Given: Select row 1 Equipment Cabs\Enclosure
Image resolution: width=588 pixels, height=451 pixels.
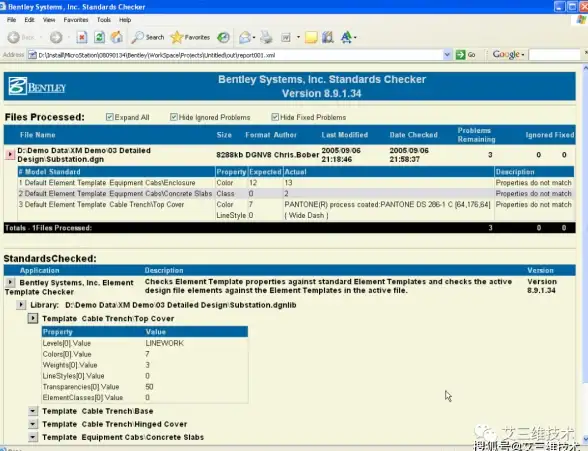Looking at the screenshot, I should pyautogui.click(x=296, y=183).
